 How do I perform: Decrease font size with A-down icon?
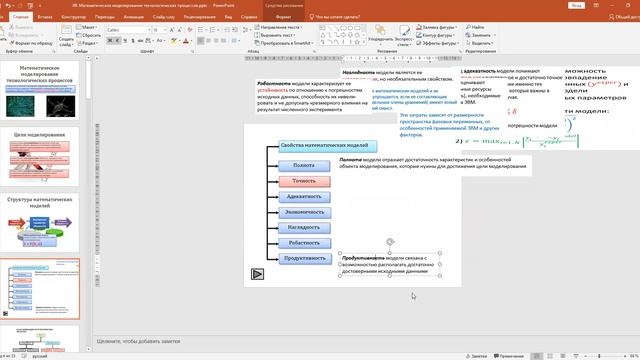pos(180,30)
